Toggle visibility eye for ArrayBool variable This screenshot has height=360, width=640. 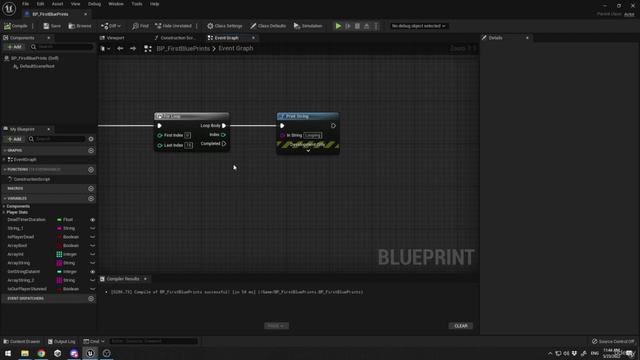(92, 246)
